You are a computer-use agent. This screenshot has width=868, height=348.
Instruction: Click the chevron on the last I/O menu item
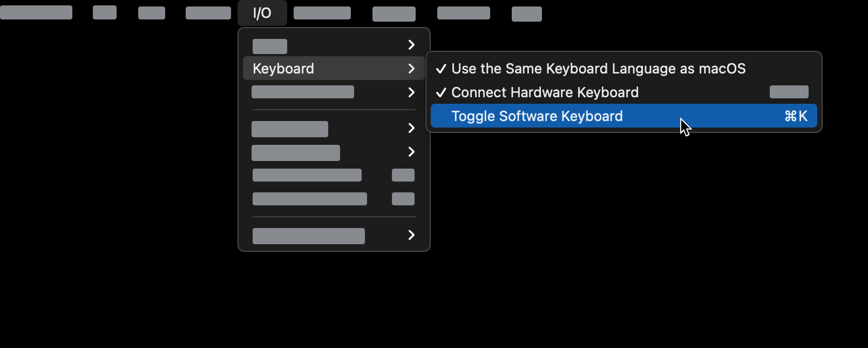pos(411,235)
